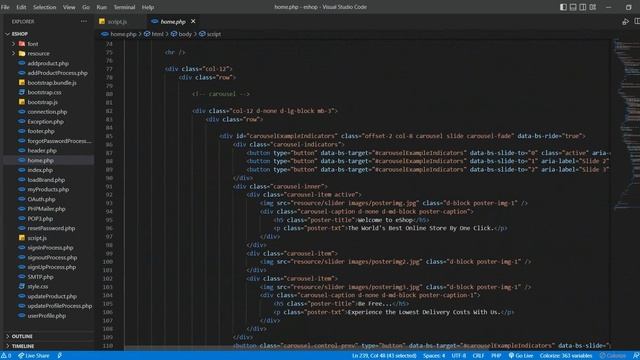Switch to the script.js tab
Screen dimensions: 640x360
click(x=118, y=22)
